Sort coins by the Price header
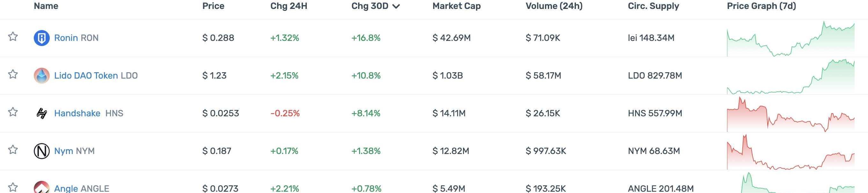This screenshot has height=193, width=868. [x=213, y=6]
